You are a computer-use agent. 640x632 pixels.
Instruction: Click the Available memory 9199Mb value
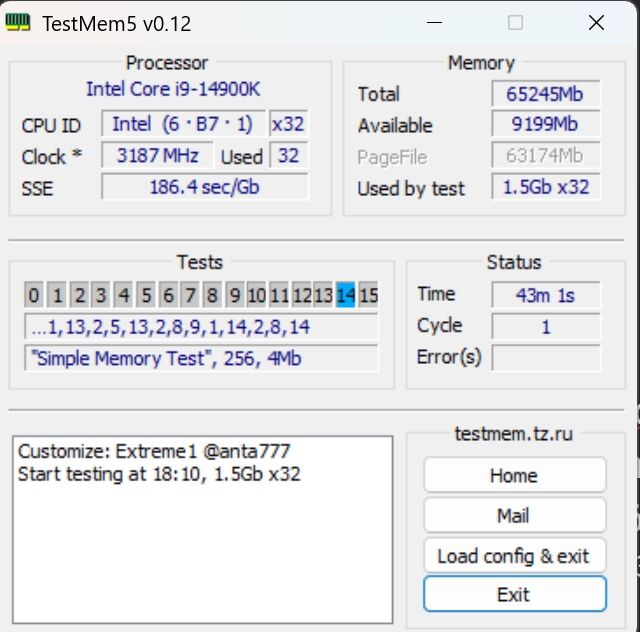pyautogui.click(x=546, y=124)
